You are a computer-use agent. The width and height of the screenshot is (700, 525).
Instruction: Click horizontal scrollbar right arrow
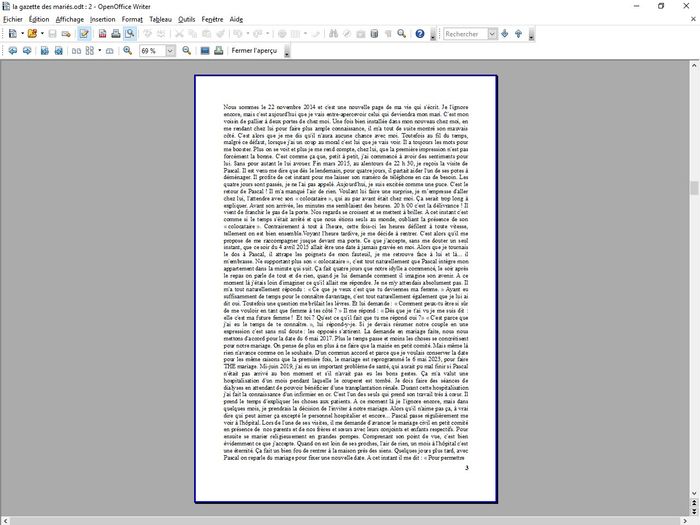tap(685, 521)
